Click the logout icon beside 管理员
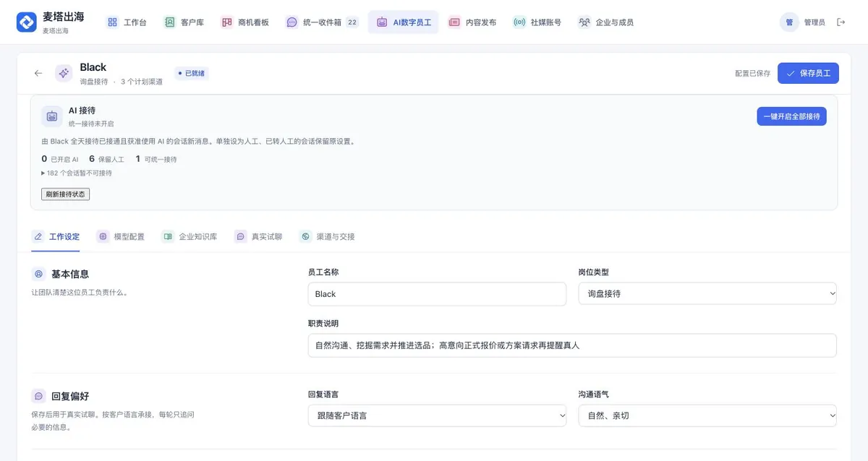The width and height of the screenshot is (868, 461). pyautogui.click(x=841, y=22)
